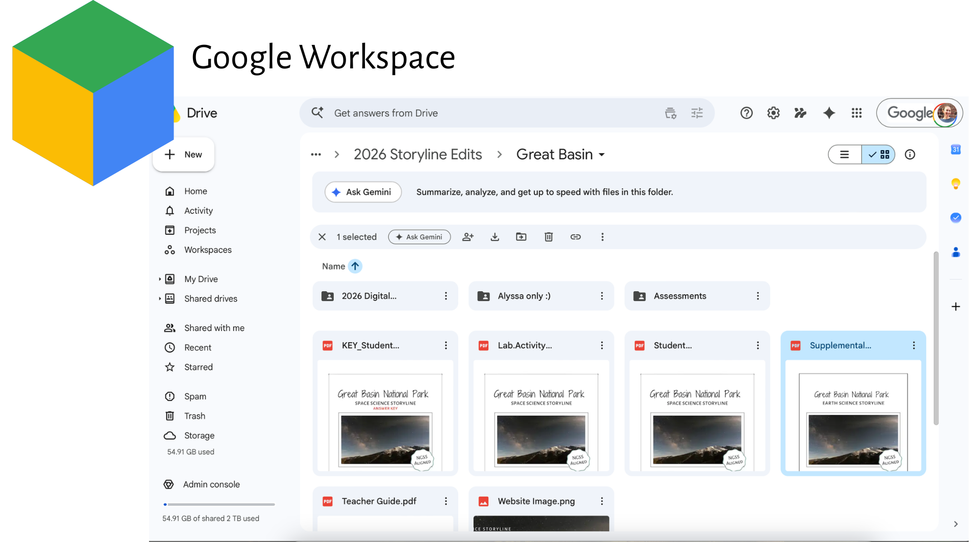Copy link of selected file
Screen dimensions: 980x551
[576, 237]
